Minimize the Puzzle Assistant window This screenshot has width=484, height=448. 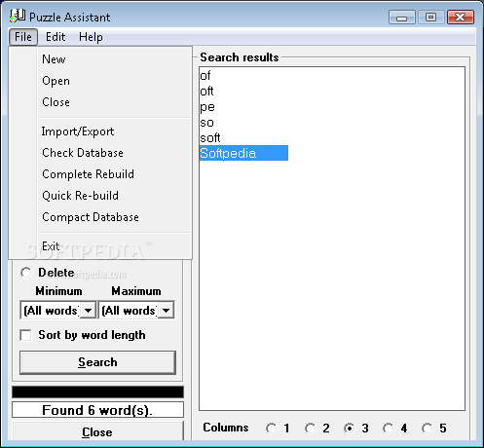(x=402, y=18)
